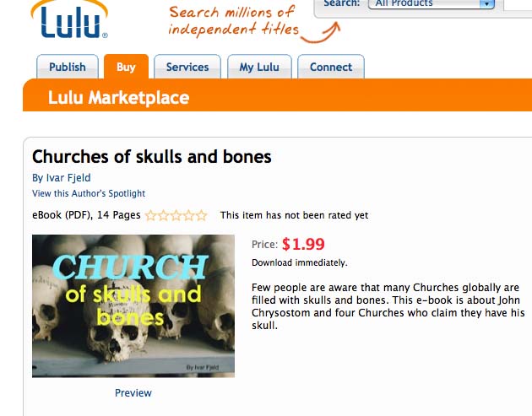
Task: Give a four-star rating
Action: pyautogui.click(x=188, y=215)
